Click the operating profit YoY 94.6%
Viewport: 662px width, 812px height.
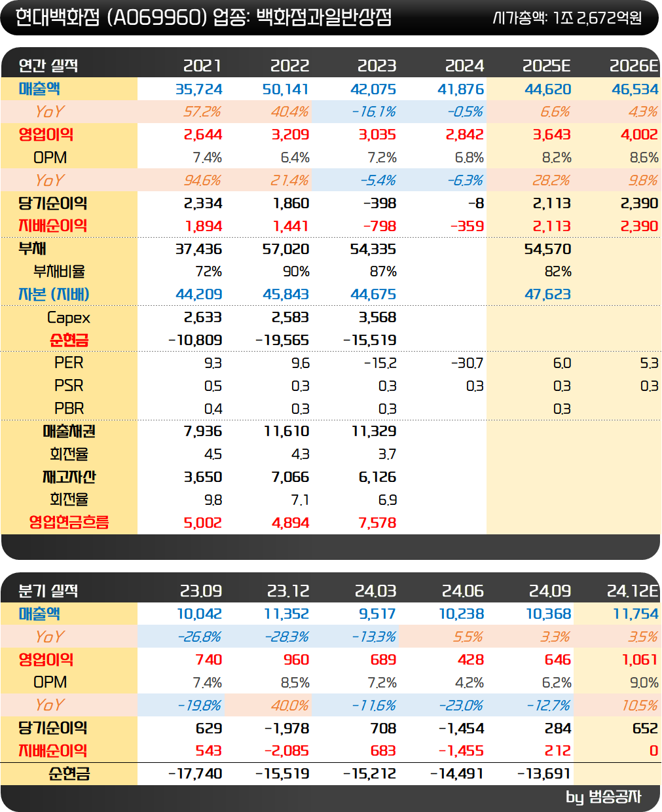[202, 181]
